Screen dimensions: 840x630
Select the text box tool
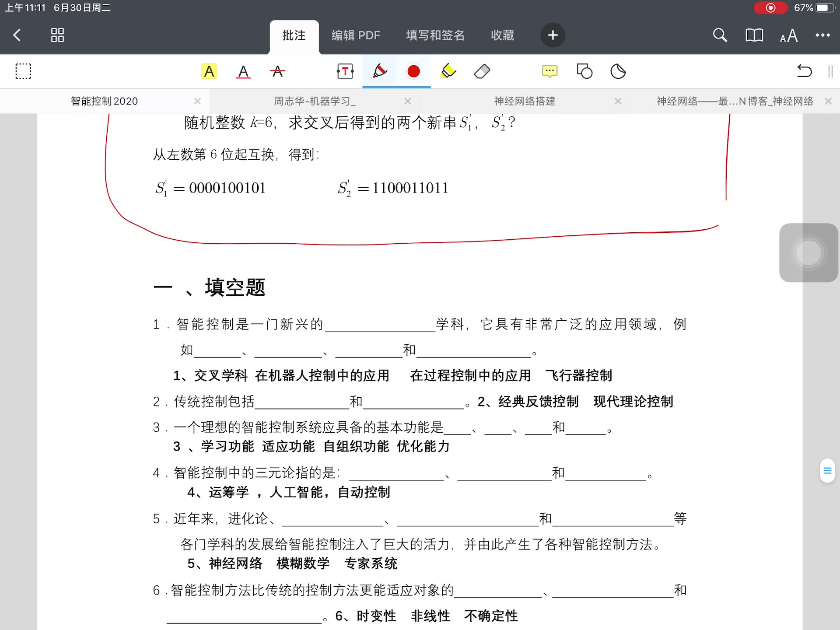pos(345,71)
